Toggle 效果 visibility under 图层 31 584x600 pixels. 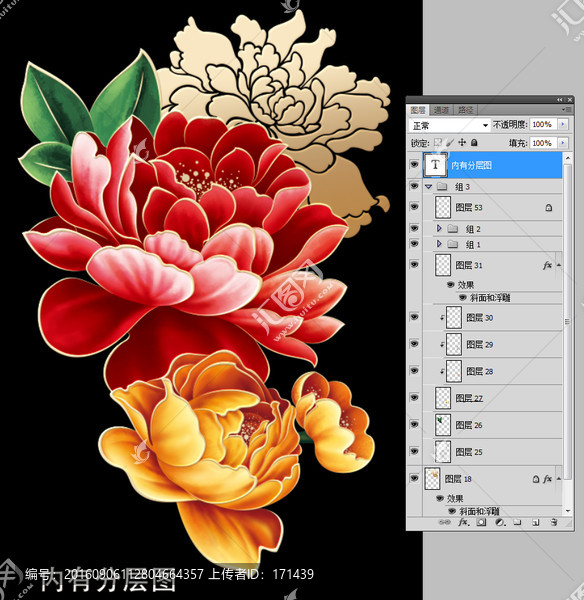(x=451, y=285)
